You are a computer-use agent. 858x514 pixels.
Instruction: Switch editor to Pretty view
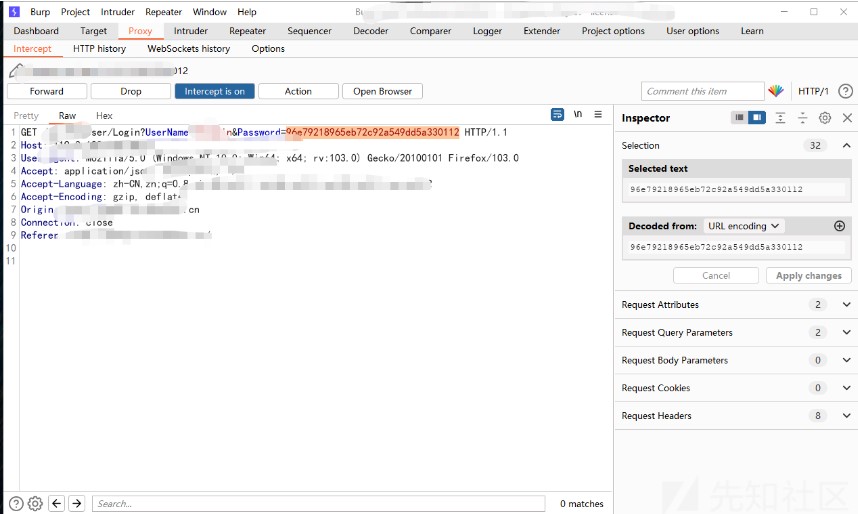tap(26, 115)
